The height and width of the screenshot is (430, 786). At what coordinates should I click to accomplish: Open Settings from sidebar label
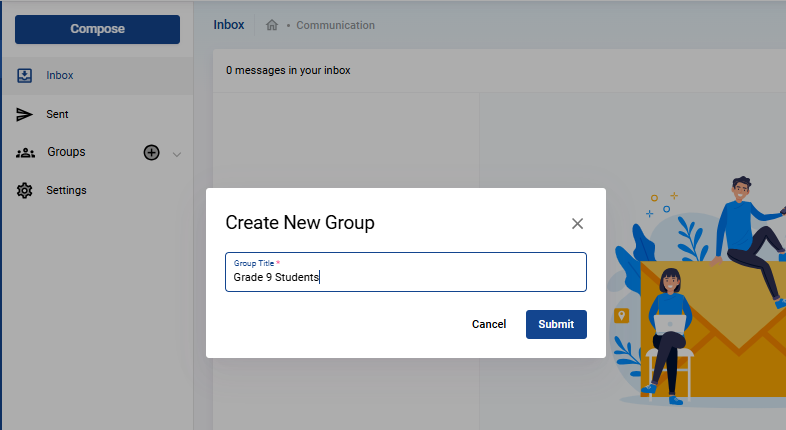tap(66, 190)
